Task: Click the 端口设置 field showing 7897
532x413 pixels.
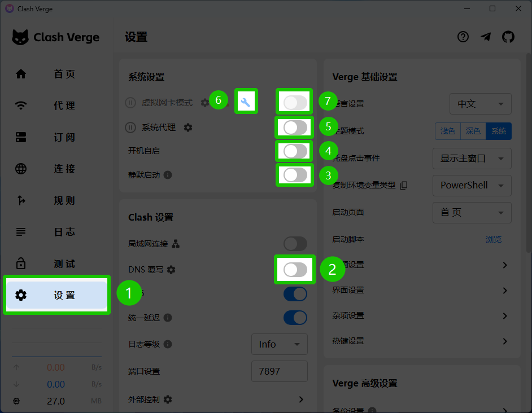Action: coord(279,371)
